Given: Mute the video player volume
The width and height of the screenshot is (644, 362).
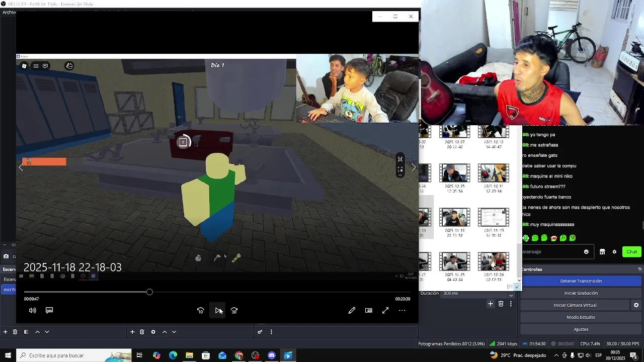Looking at the screenshot, I should 33,311.
